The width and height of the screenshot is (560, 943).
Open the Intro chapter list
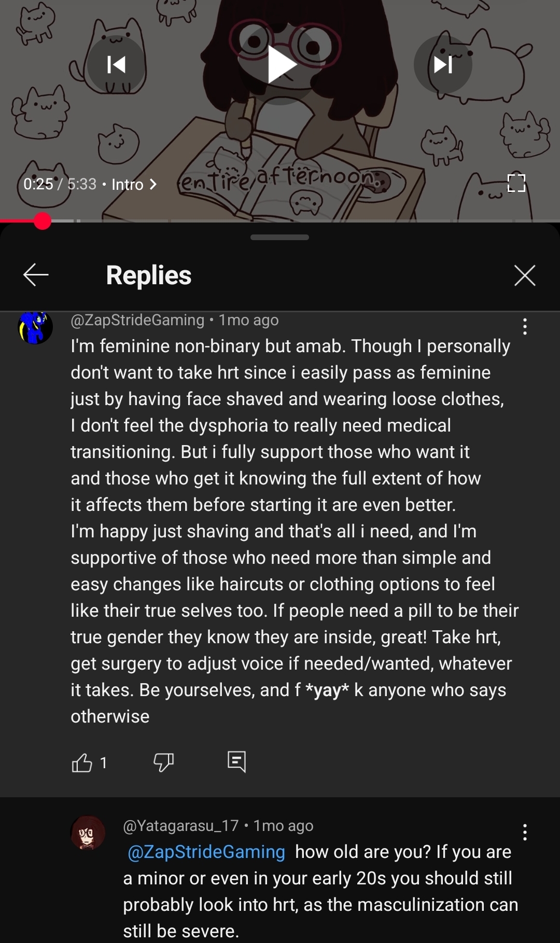tap(134, 184)
